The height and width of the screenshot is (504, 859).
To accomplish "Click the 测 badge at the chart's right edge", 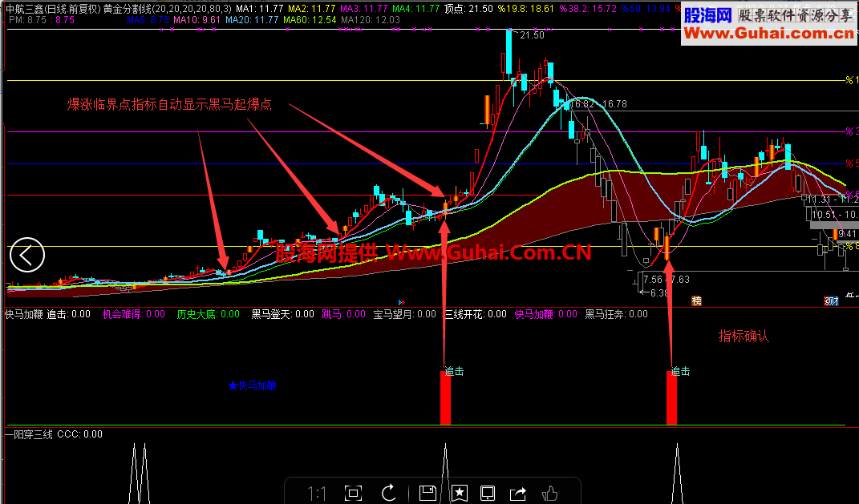I will coord(832,300).
